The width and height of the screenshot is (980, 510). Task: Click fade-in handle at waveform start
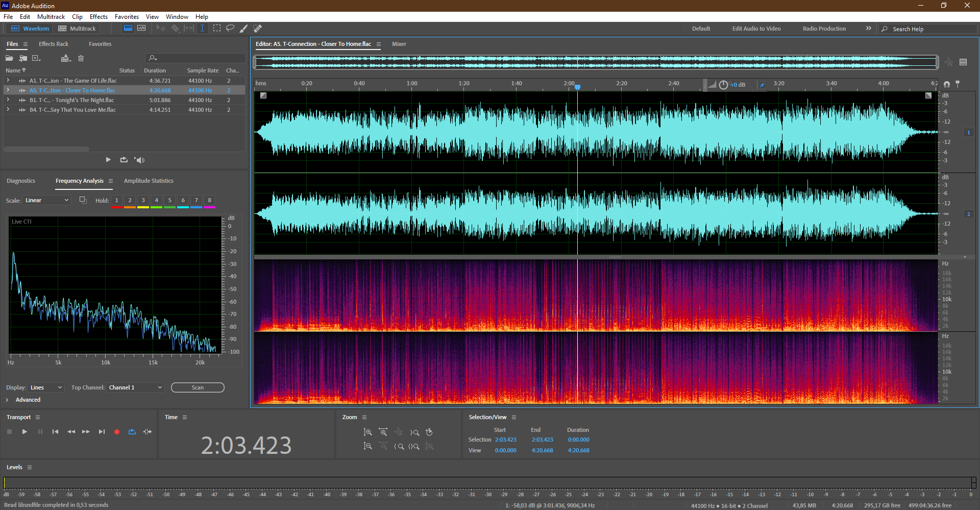(x=263, y=95)
